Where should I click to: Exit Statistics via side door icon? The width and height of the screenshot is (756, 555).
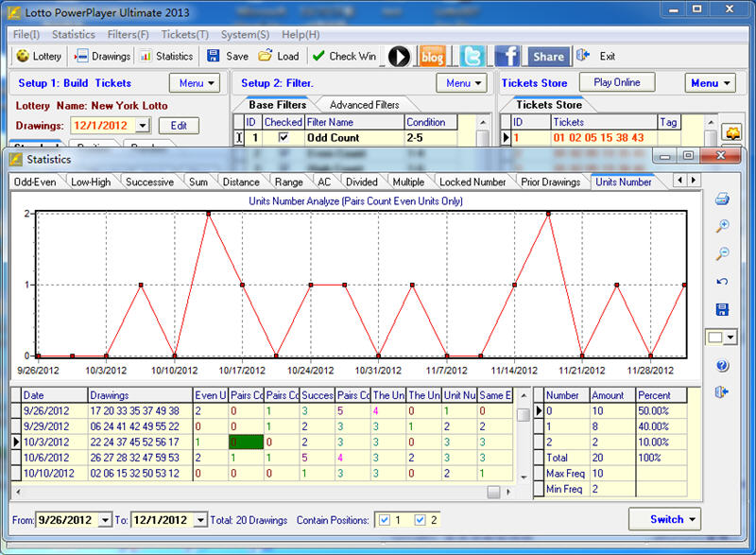[x=722, y=392]
